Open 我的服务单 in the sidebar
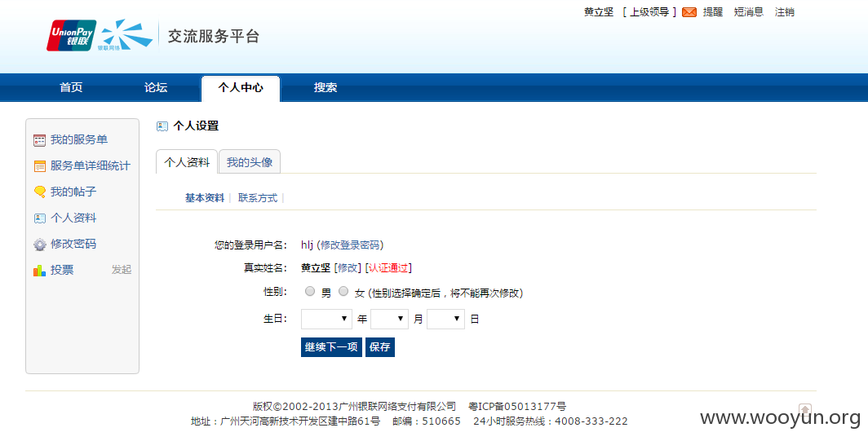This screenshot has height=441, width=868. (x=79, y=140)
